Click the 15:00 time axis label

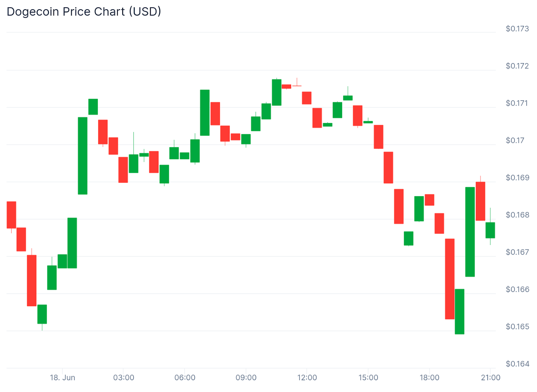[368, 378]
